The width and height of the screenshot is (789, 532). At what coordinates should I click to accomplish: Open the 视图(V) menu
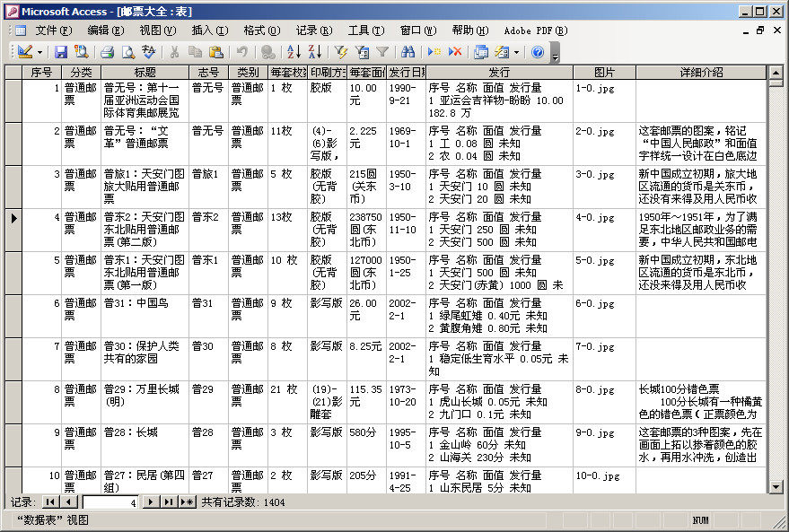(x=158, y=31)
